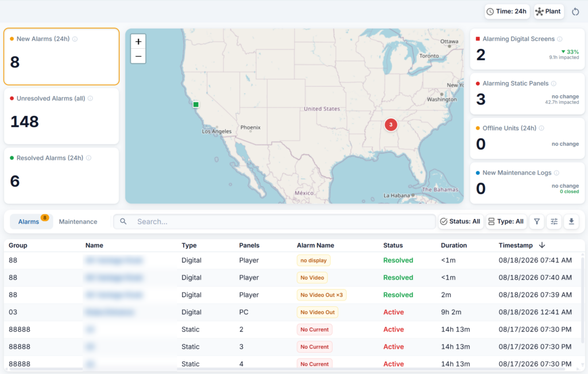Click info icon next to Resolved Alarms (24h)

tap(89, 159)
